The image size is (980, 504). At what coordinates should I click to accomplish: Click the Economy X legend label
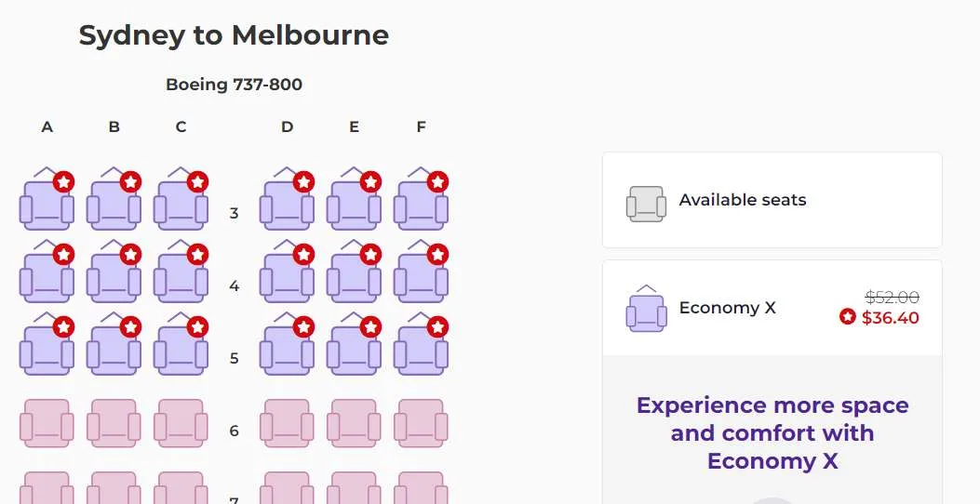[x=727, y=308]
